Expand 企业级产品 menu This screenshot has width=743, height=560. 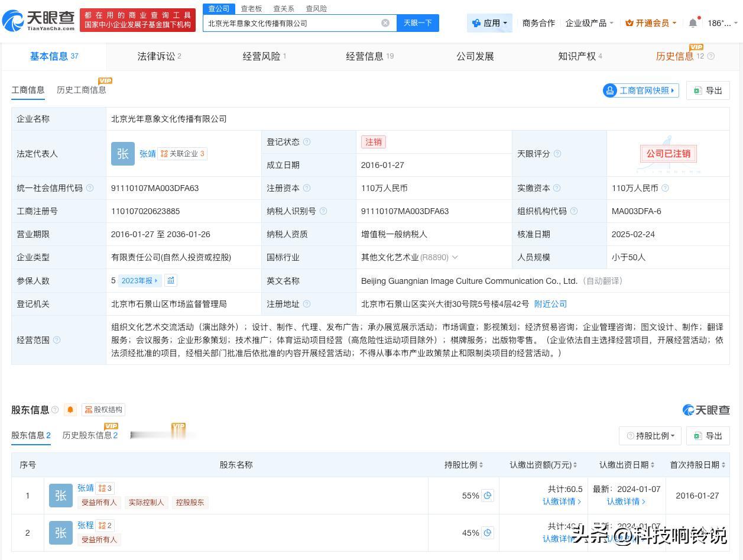pos(589,23)
